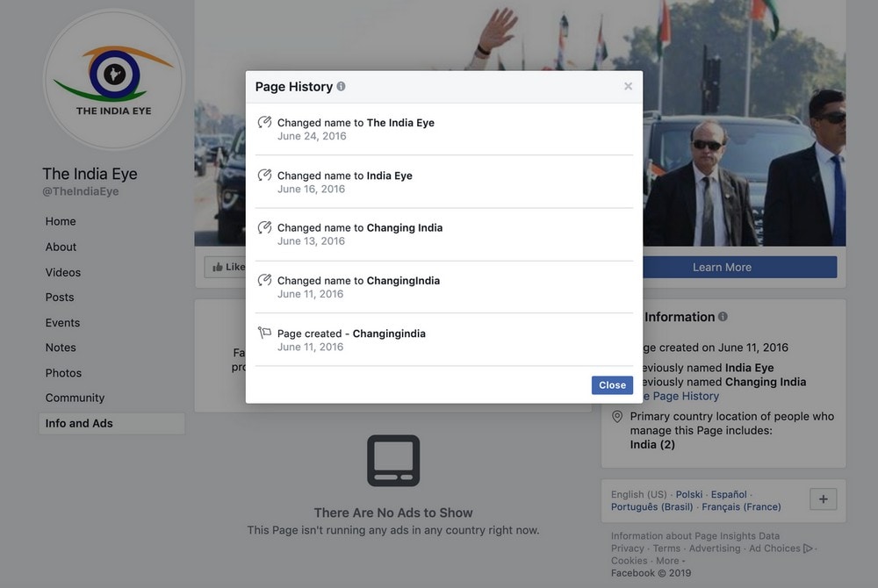This screenshot has height=588, width=878.
Task: Click the Page History info icon
Action: click(341, 86)
